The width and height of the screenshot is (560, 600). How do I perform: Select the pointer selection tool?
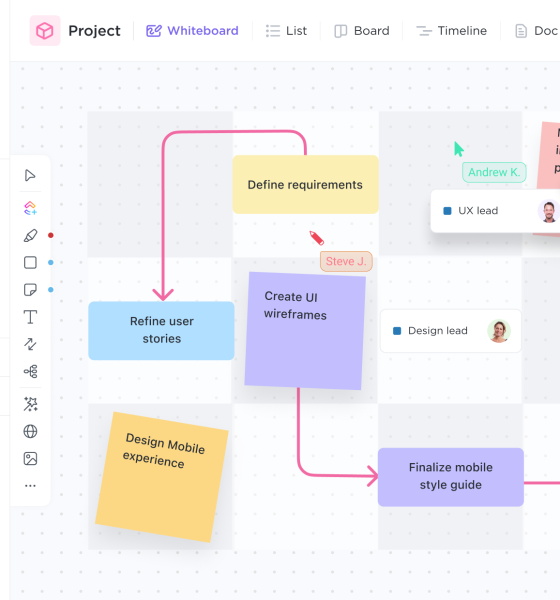point(30,175)
